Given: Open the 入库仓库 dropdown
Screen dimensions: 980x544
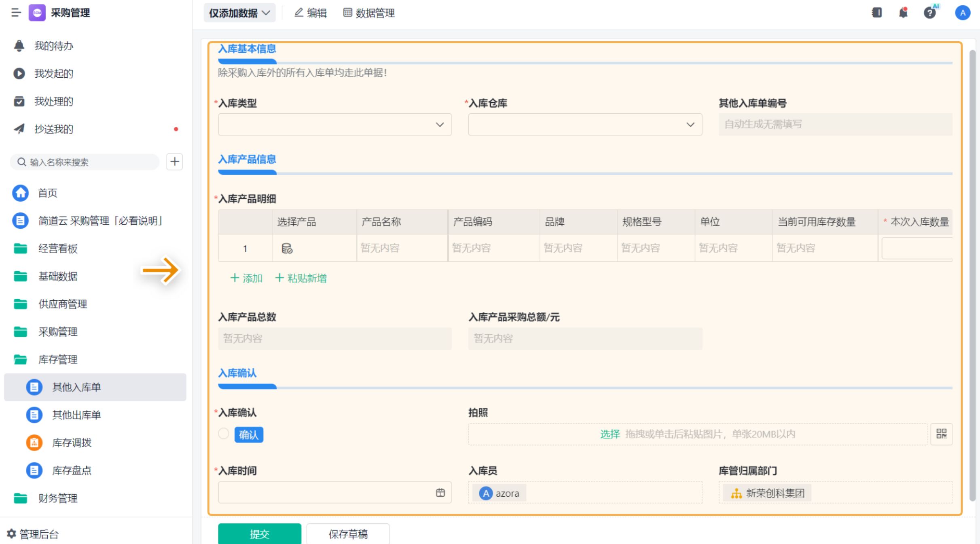Looking at the screenshot, I should 584,125.
